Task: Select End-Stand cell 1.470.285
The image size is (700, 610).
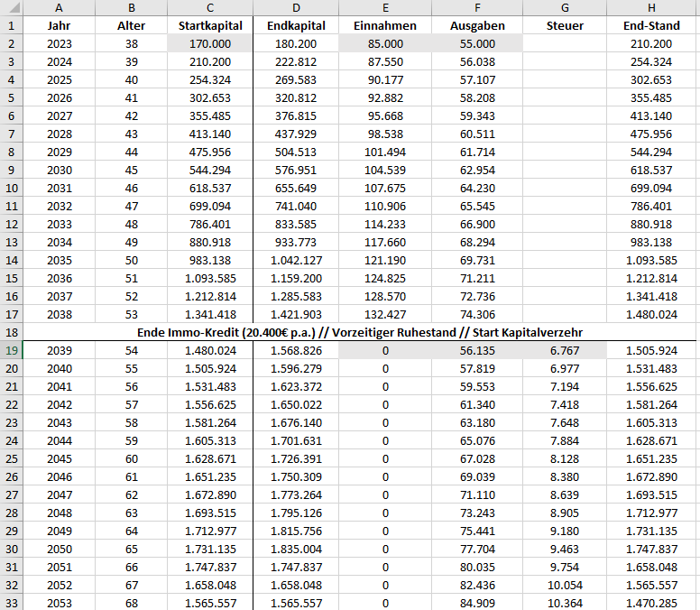Action: coord(651,603)
